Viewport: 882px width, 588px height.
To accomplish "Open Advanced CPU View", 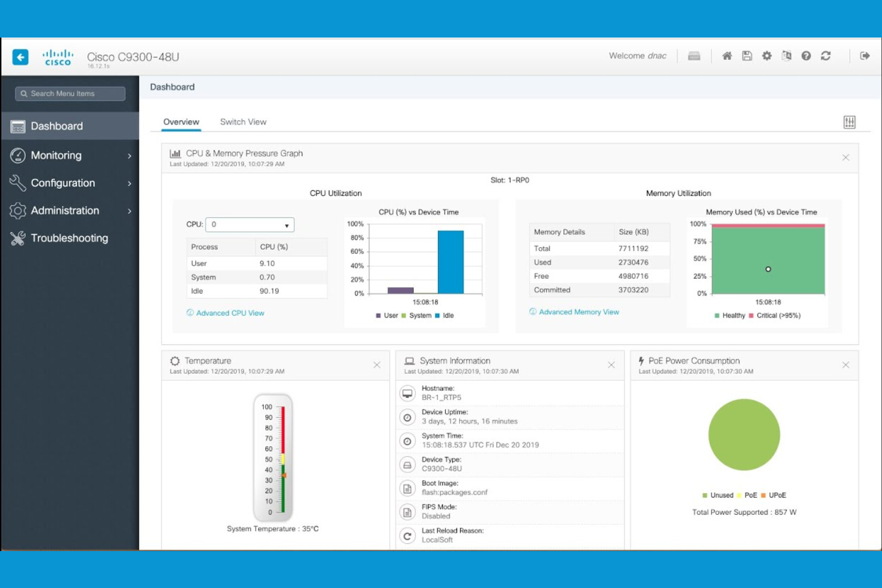I will (x=229, y=313).
